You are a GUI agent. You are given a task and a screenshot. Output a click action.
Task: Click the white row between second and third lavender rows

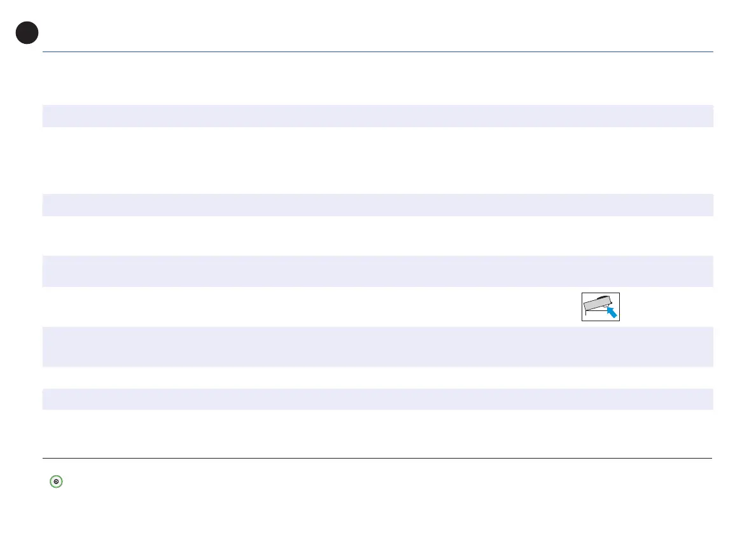[377, 235]
